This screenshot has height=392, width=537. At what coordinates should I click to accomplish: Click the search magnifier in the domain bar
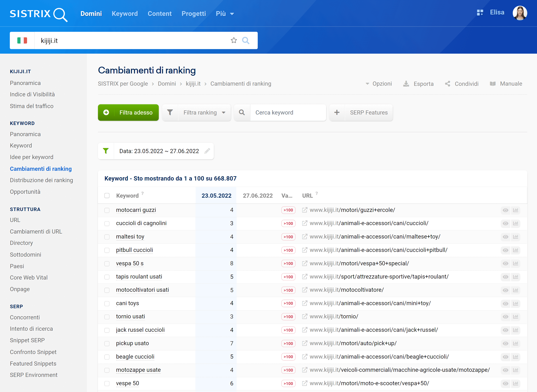pos(246,41)
